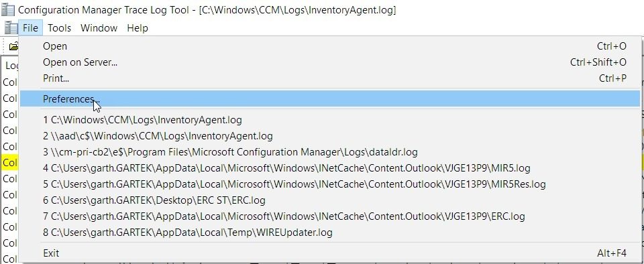Select the Print... menu entry
The width and height of the screenshot is (644, 264).
[330, 78]
